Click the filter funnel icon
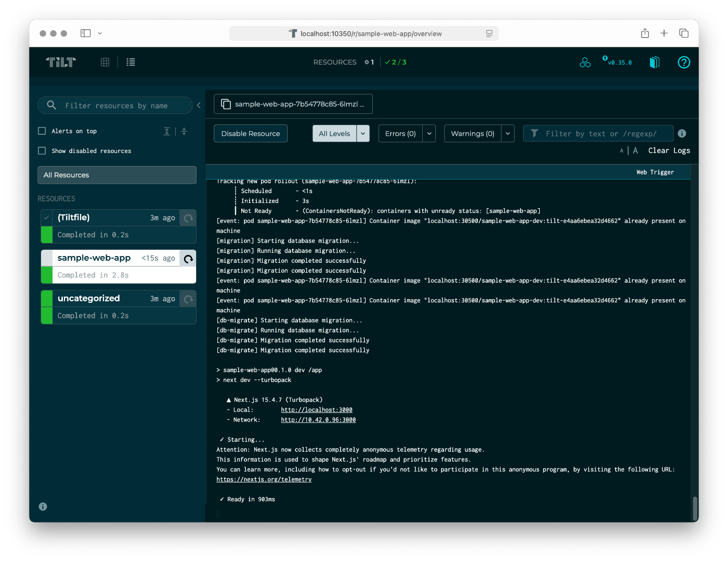728x561 pixels. [x=534, y=133]
